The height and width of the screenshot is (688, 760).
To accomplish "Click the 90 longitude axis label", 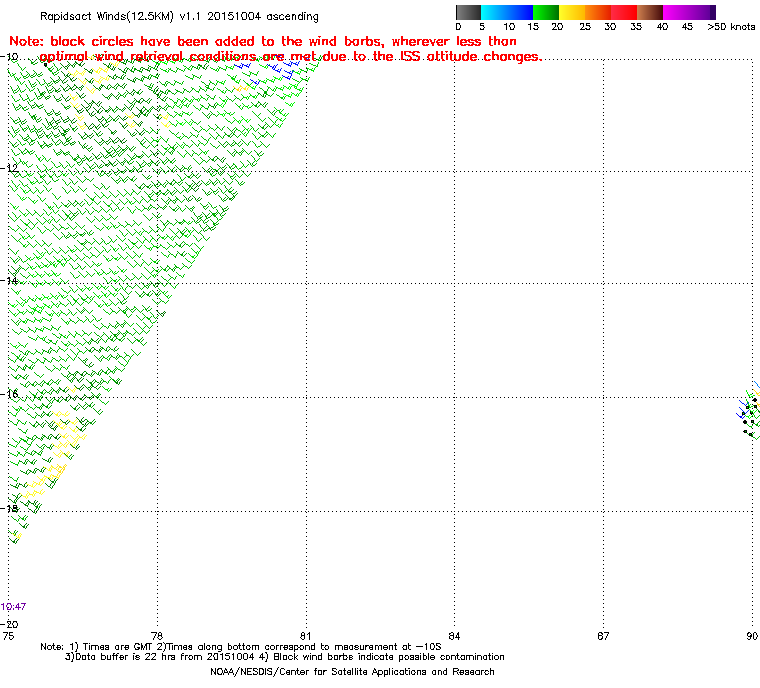I will (752, 636).
